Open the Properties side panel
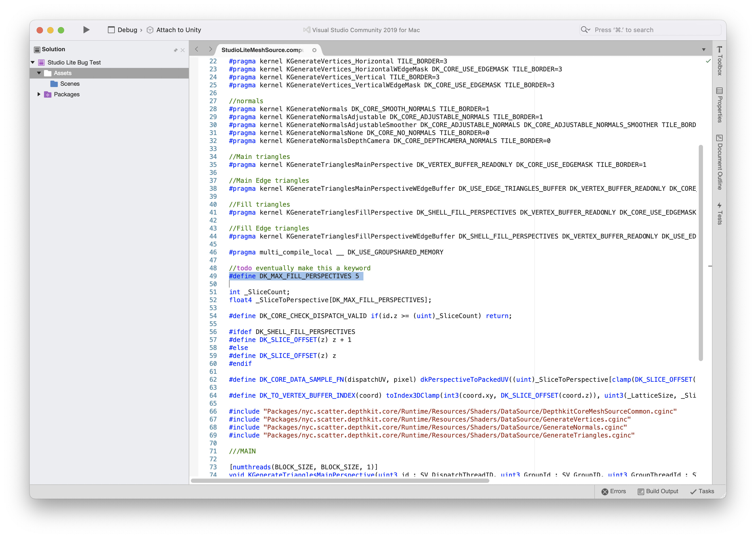The height and width of the screenshot is (538, 756). click(719, 105)
